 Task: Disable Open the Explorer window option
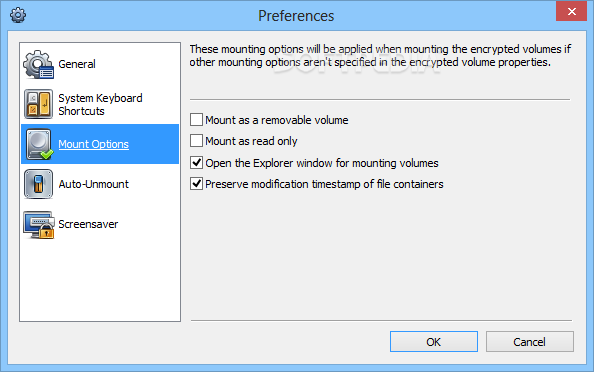(196, 163)
